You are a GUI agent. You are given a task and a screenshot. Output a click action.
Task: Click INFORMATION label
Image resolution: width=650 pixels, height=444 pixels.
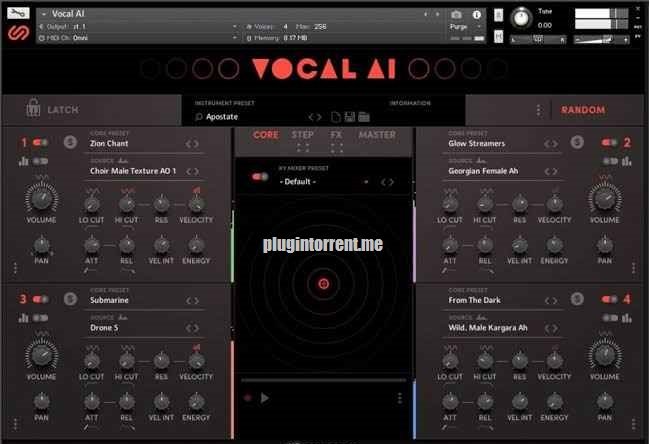pos(410,103)
